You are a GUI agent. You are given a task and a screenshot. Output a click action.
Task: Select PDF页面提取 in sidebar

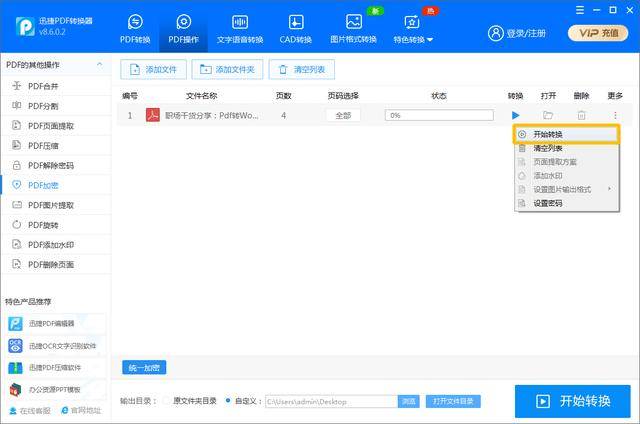56,126
